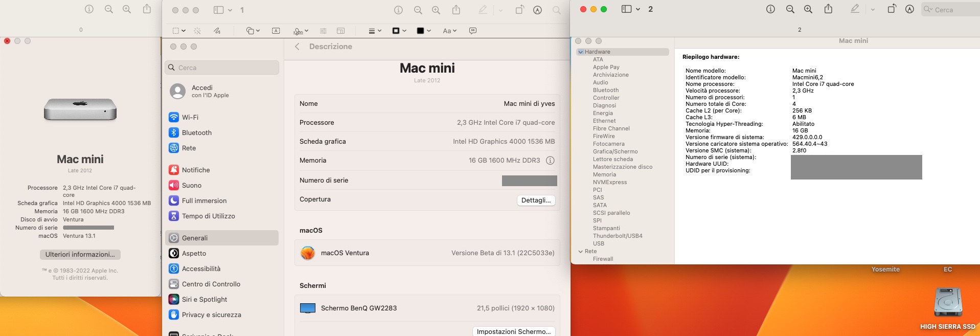
Task: Show memory info beside 16 GB DDR3
Action: pos(550,161)
